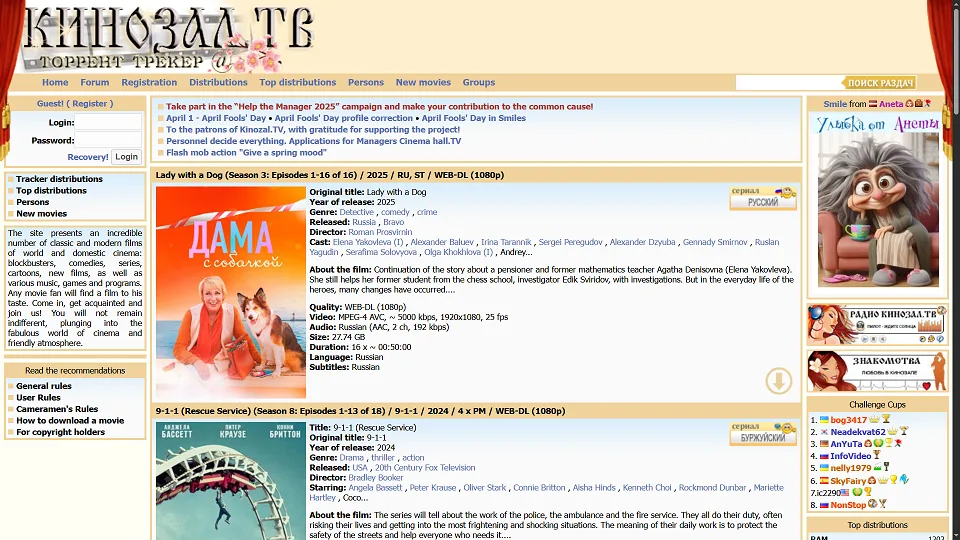Click the Kinozal.TV site logo
960x540 pixels.
167,39
